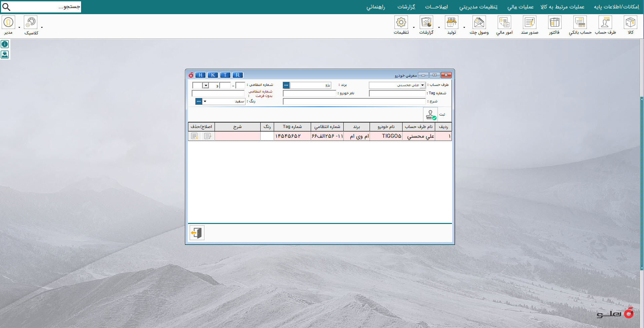Expand the plate letter dropdown arrow
The image size is (644, 328).
tap(206, 86)
